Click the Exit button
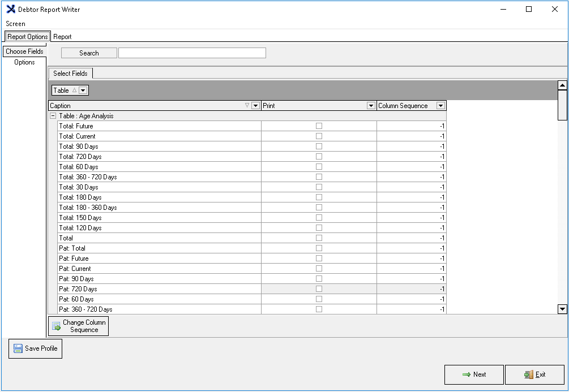The image size is (569, 392). point(534,374)
